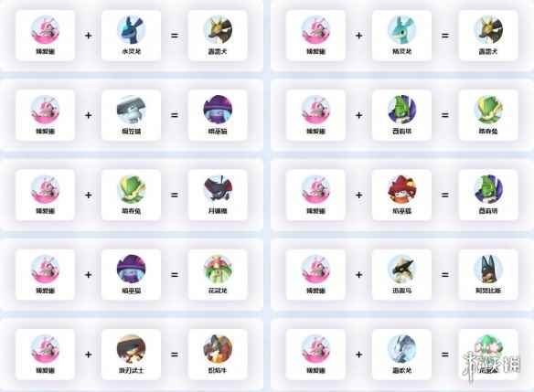Select the black-beaked 迅雷鸟 bird portrait
Image resolution: width=534 pixels, height=392 pixels.
click(x=401, y=269)
